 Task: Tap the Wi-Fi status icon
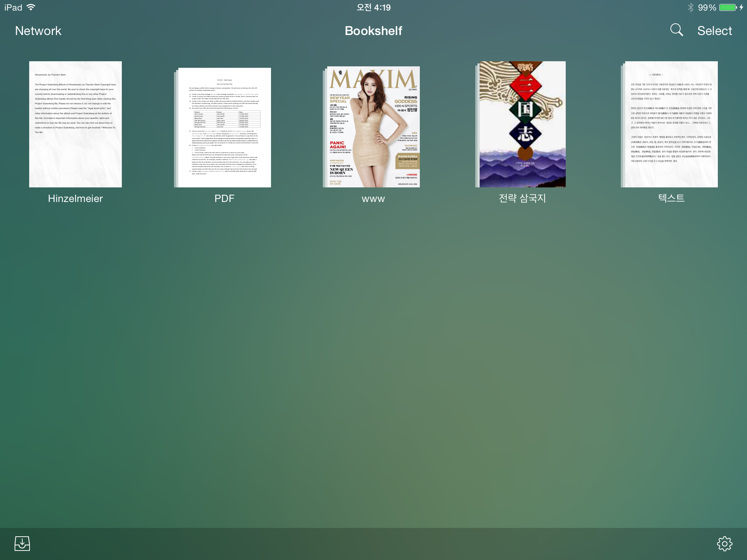click(31, 7)
